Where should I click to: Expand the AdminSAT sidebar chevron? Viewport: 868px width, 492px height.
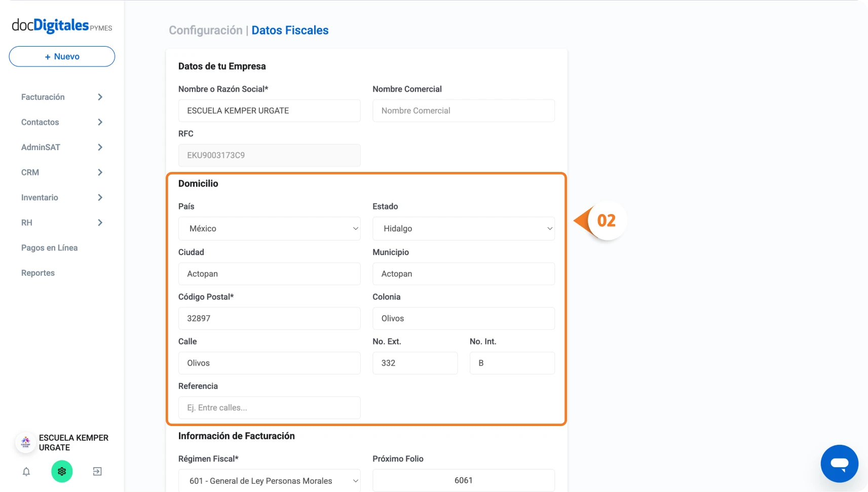100,147
